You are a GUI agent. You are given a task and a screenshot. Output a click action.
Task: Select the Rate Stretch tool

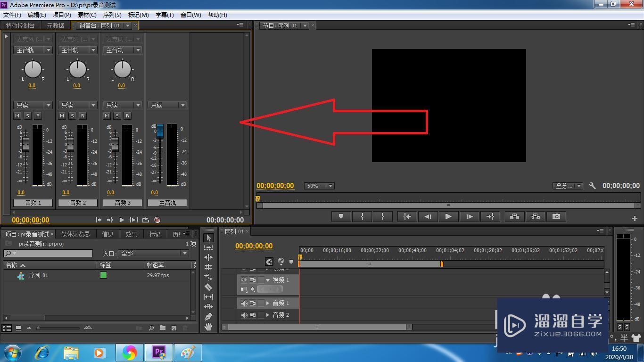[x=208, y=277]
